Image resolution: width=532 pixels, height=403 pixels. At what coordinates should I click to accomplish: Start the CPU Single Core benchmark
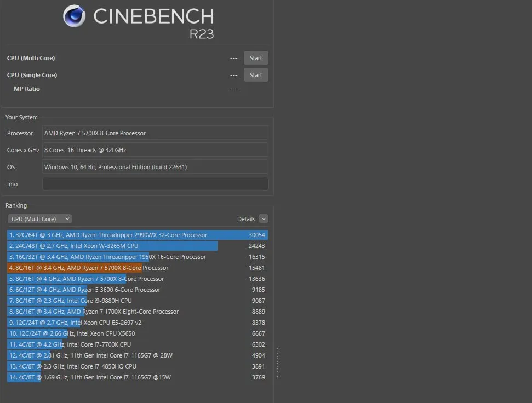click(x=256, y=75)
